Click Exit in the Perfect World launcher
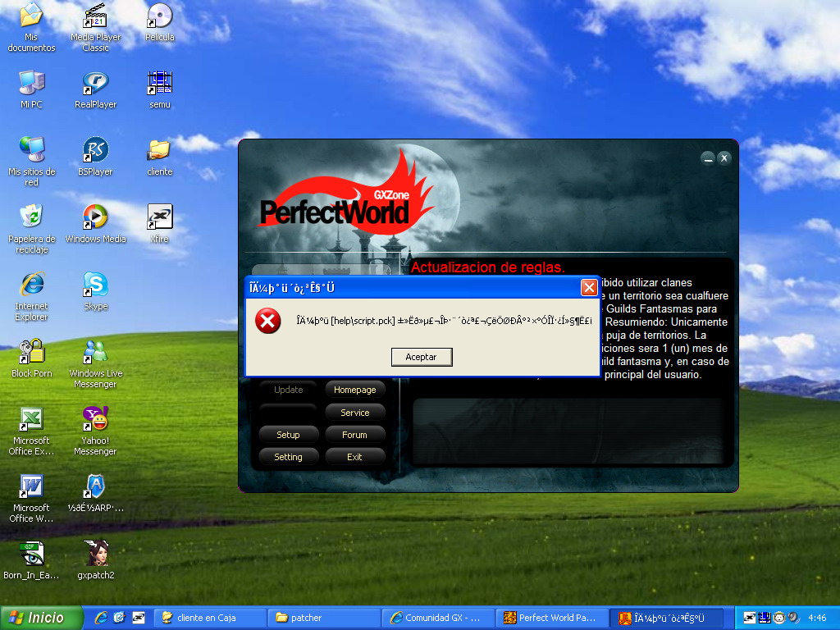The width and height of the screenshot is (840, 630). coord(354,456)
